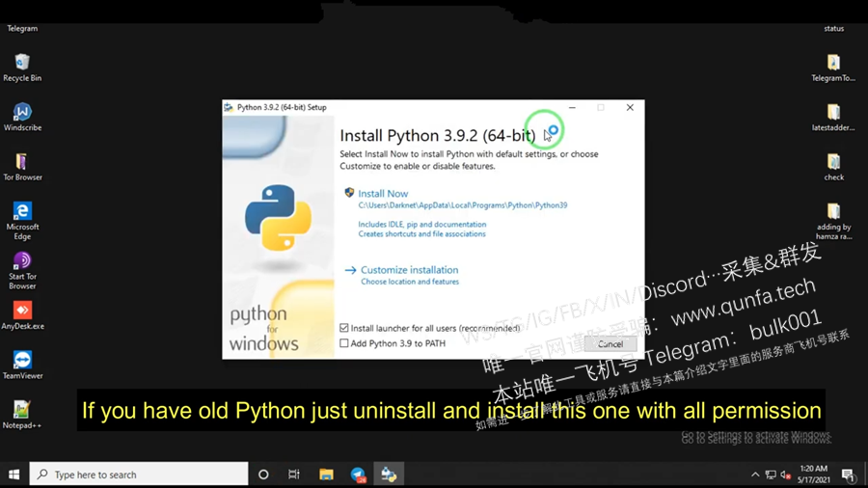This screenshot has width=868, height=488.
Task: Click 'Includes IDLE, pip and documentation' text
Action: [x=421, y=224]
